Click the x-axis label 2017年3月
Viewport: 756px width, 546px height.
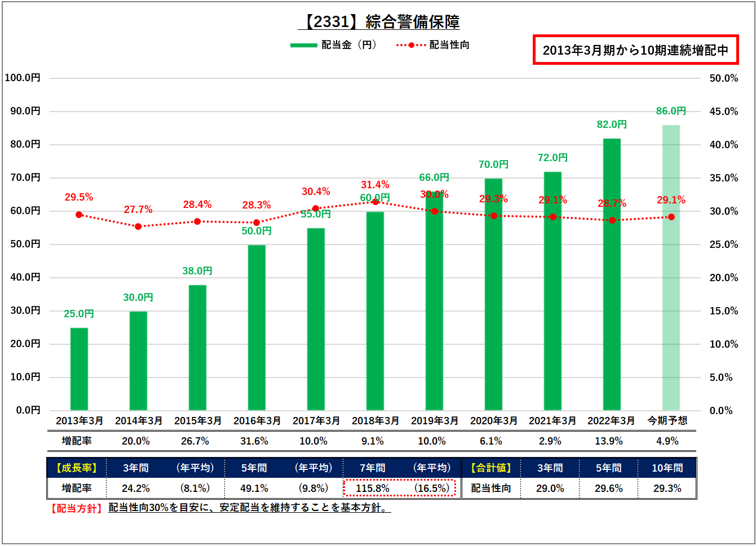coord(316,421)
